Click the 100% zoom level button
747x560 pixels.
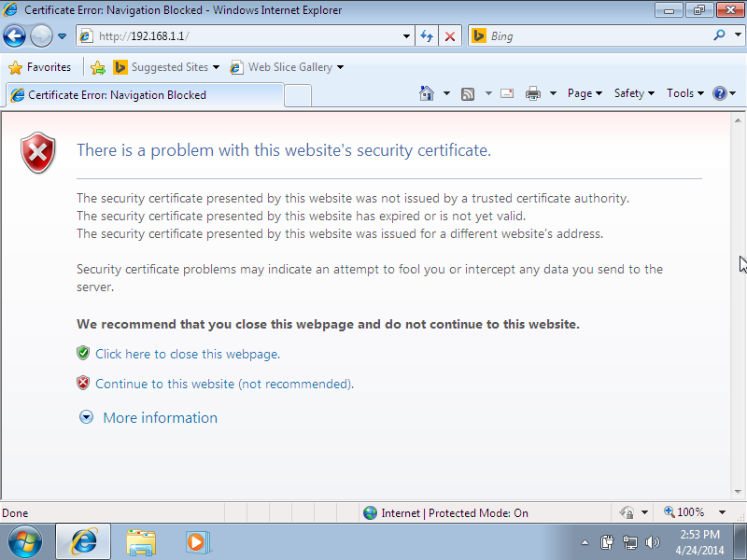[x=684, y=512]
